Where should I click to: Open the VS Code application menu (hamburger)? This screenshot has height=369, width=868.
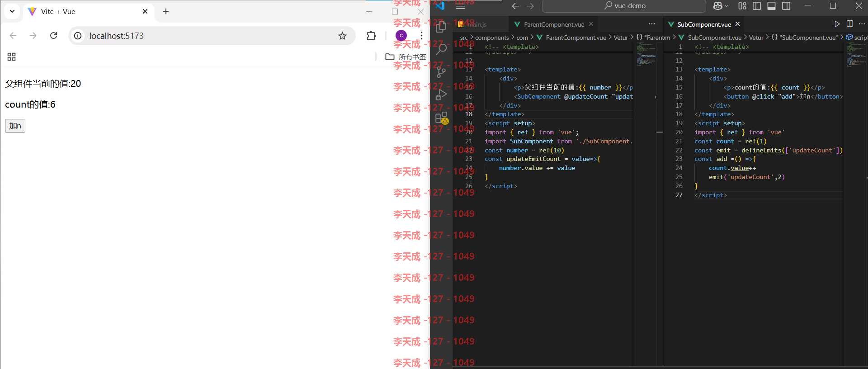pyautogui.click(x=460, y=6)
